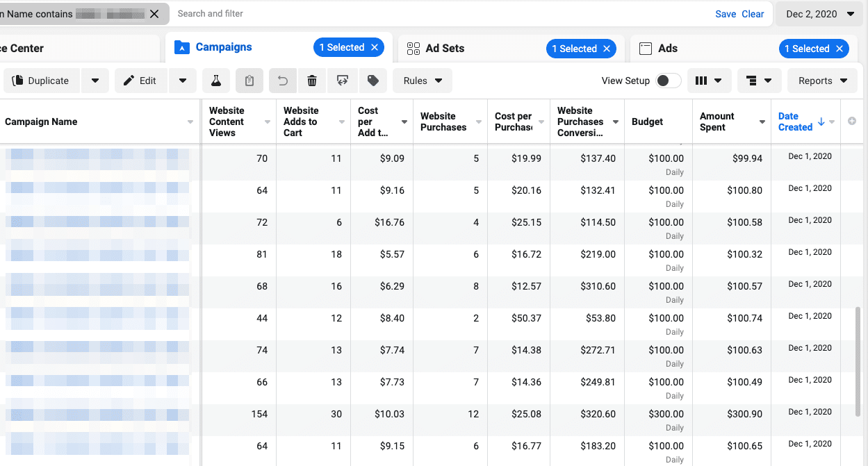Click the A/B test flask icon
The height and width of the screenshot is (466, 868).
point(216,81)
